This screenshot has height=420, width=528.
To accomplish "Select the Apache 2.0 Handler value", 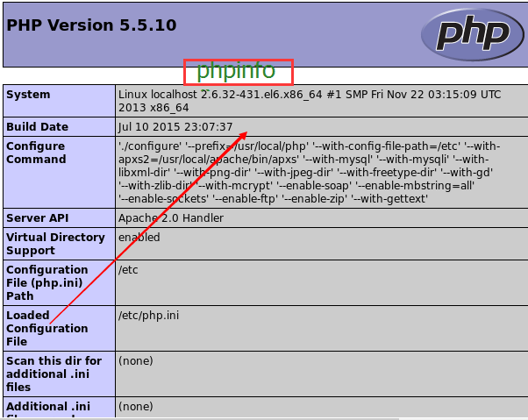I will 171,218.
